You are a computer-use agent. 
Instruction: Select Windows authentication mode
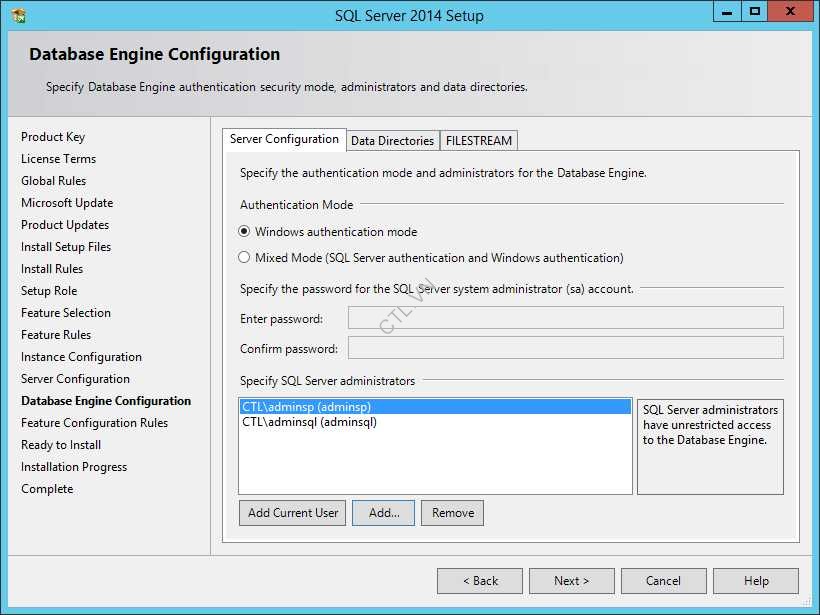point(244,232)
